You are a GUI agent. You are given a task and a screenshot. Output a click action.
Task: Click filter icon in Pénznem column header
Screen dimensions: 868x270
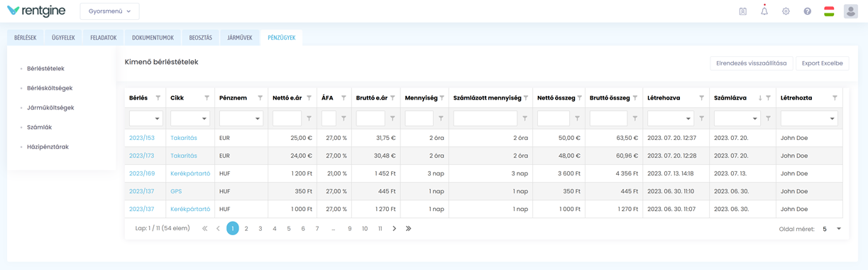260,98
